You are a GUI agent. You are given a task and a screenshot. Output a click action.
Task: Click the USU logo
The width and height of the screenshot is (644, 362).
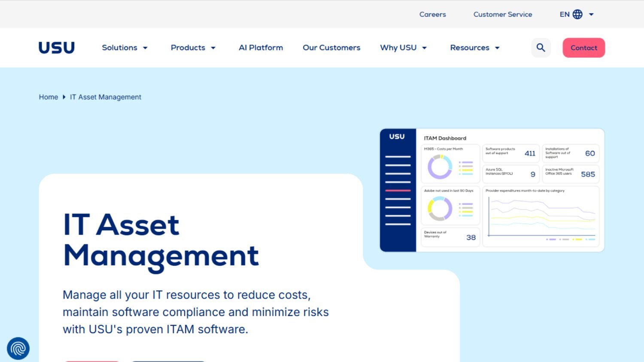click(x=56, y=47)
